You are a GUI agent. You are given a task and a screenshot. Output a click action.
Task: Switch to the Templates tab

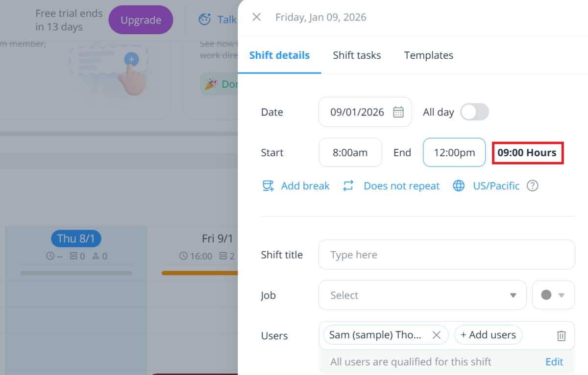[x=428, y=55]
